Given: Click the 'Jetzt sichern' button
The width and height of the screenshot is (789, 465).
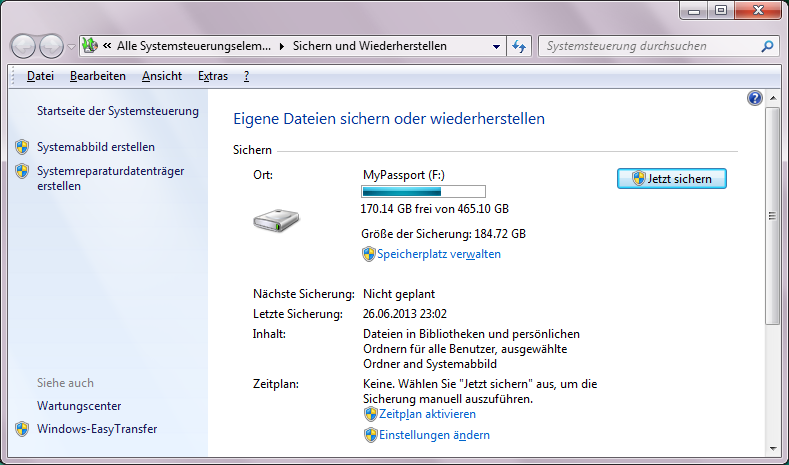Looking at the screenshot, I should point(672,179).
